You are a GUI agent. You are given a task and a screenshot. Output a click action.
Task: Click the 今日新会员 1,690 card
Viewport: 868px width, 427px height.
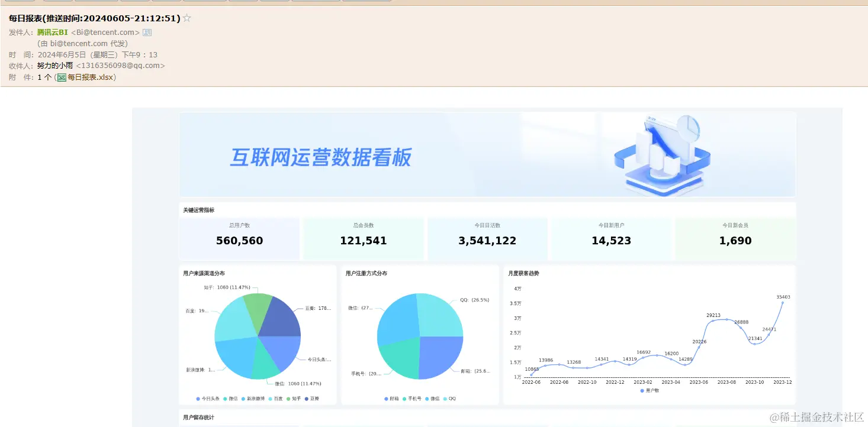735,238
